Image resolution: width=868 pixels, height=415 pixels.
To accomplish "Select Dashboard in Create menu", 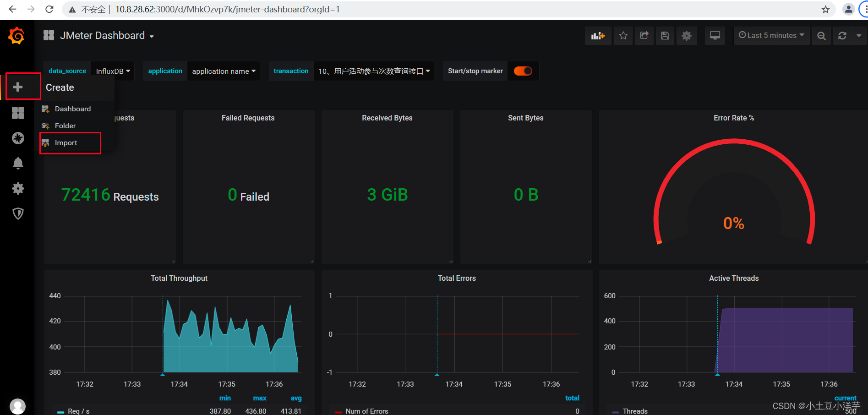I will (72, 109).
